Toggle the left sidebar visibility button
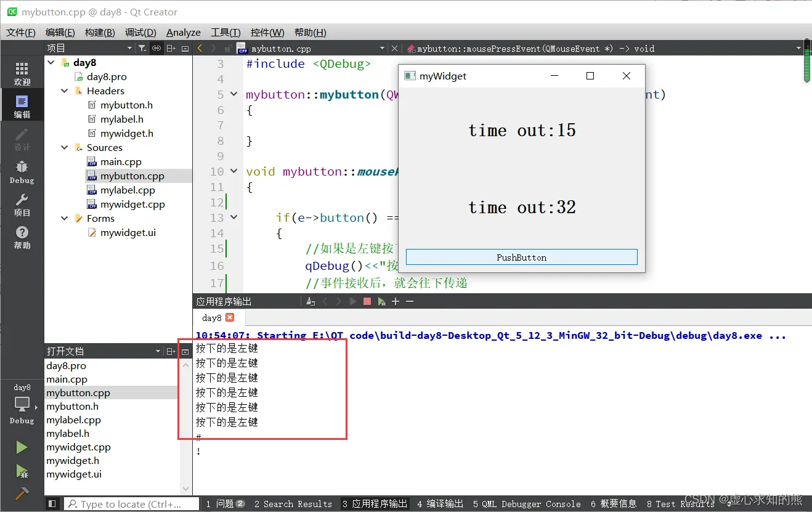The width and height of the screenshot is (812, 512). pos(52,504)
